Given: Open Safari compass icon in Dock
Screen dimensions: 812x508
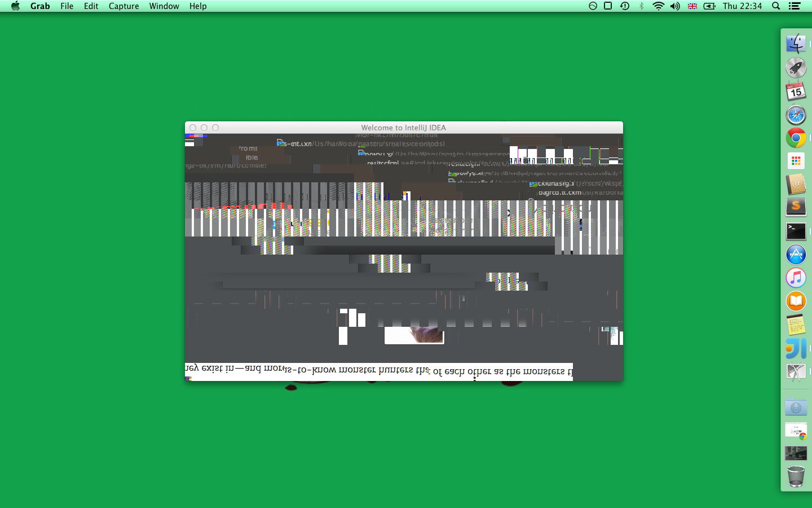Looking at the screenshot, I should (796, 115).
